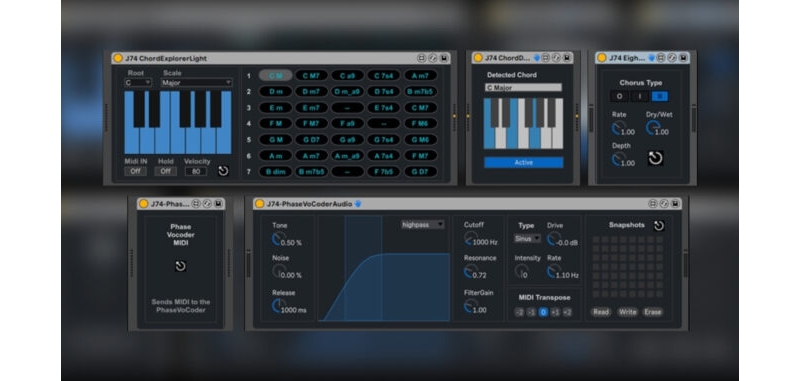Toggle the J74-PhaseVoCoderAudio device activator circle

point(259,204)
